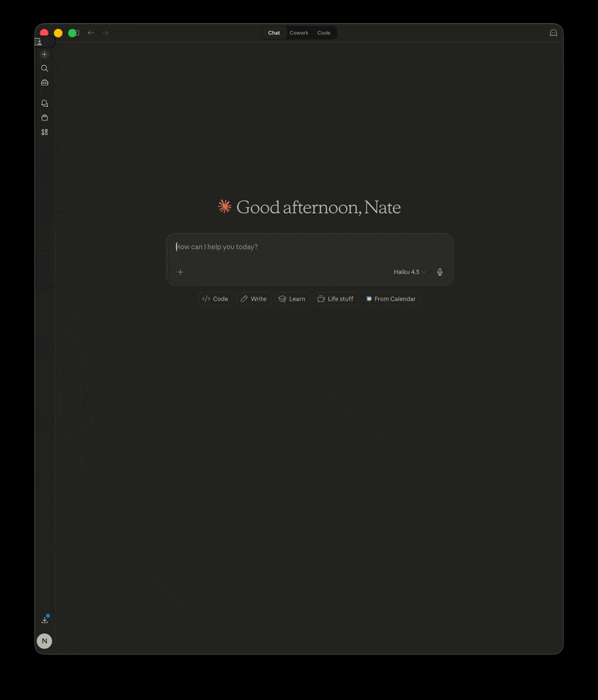598x700 pixels.
Task: Open projects with the box icon in the sidebar
Action: coord(44,118)
